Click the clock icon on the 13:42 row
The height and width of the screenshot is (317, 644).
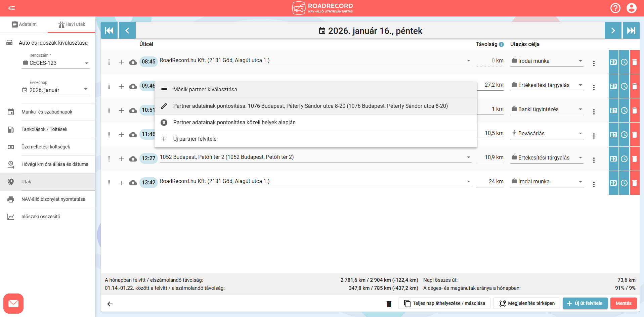[624, 183]
